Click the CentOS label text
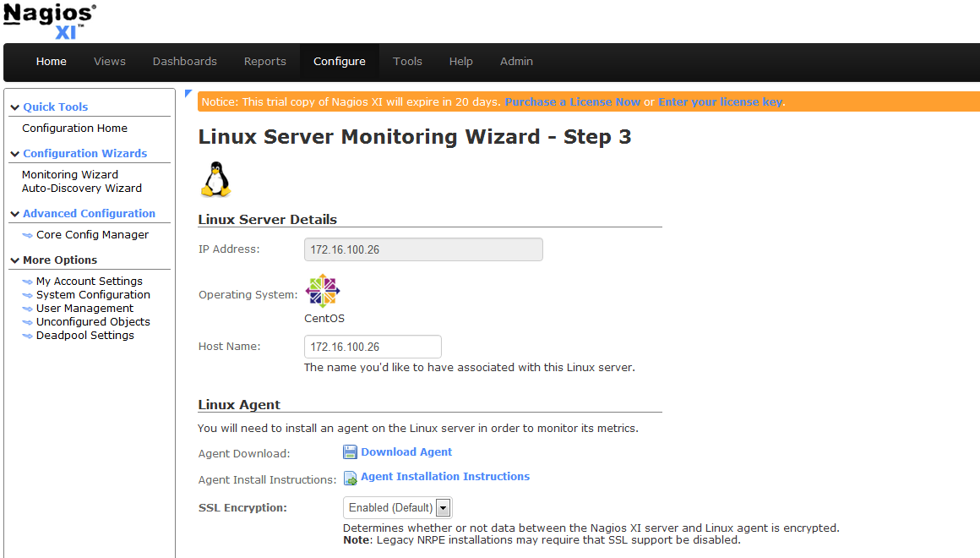The height and width of the screenshot is (558, 980). [x=324, y=319]
